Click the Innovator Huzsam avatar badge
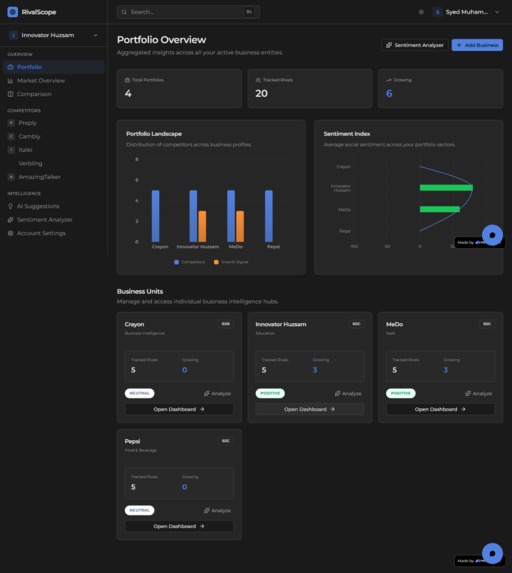This screenshot has width=512, height=573. (x=13, y=35)
